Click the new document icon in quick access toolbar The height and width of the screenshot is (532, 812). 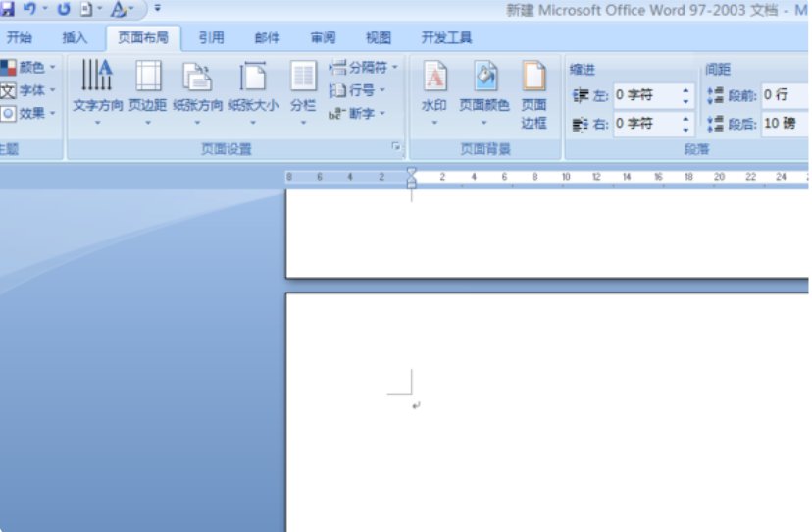pyautogui.click(x=87, y=9)
